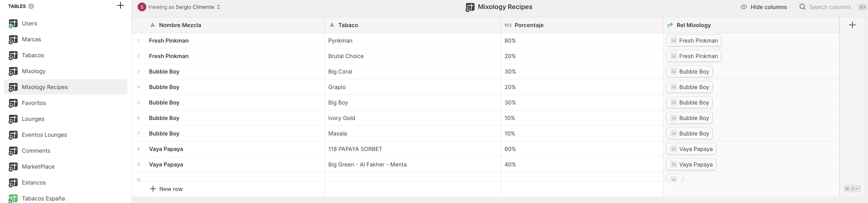This screenshot has width=868, height=203.
Task: Select the Big Coral tabaco cell
Action: (x=340, y=72)
